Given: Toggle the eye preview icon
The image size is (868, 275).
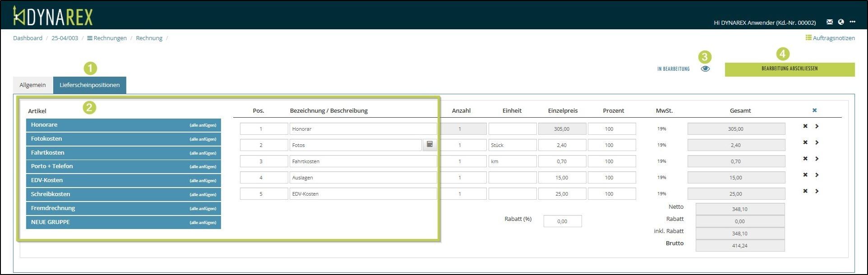Looking at the screenshot, I should (x=705, y=69).
